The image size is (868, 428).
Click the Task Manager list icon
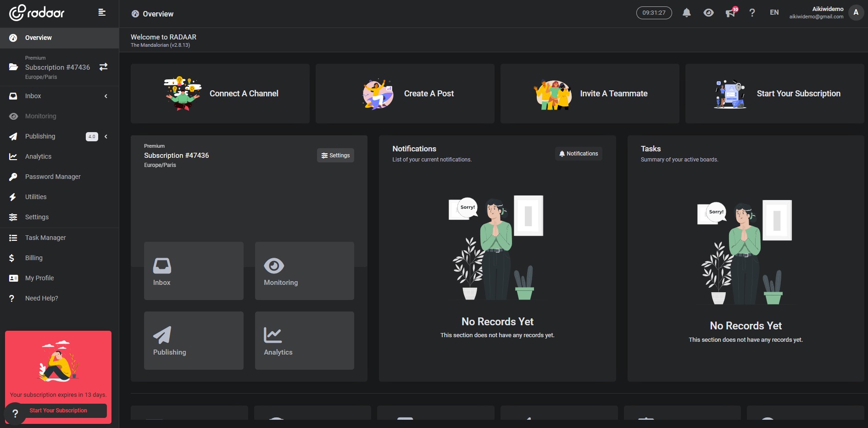13,238
